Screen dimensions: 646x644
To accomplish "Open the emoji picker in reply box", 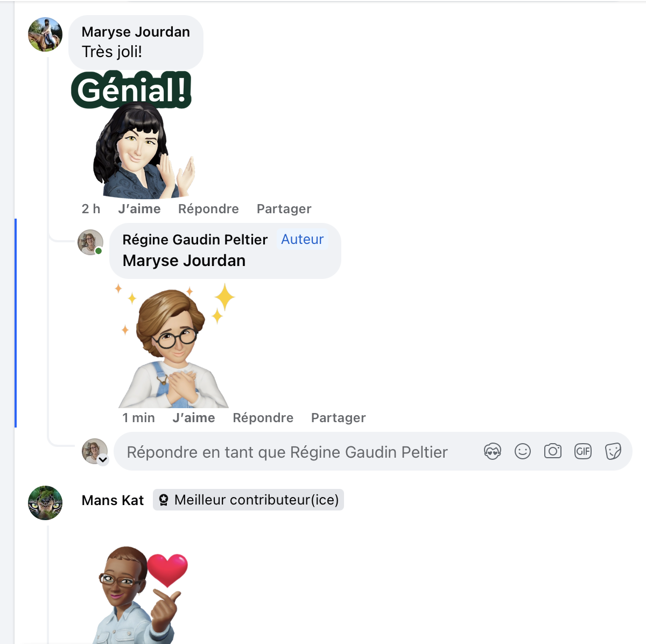I will [523, 451].
